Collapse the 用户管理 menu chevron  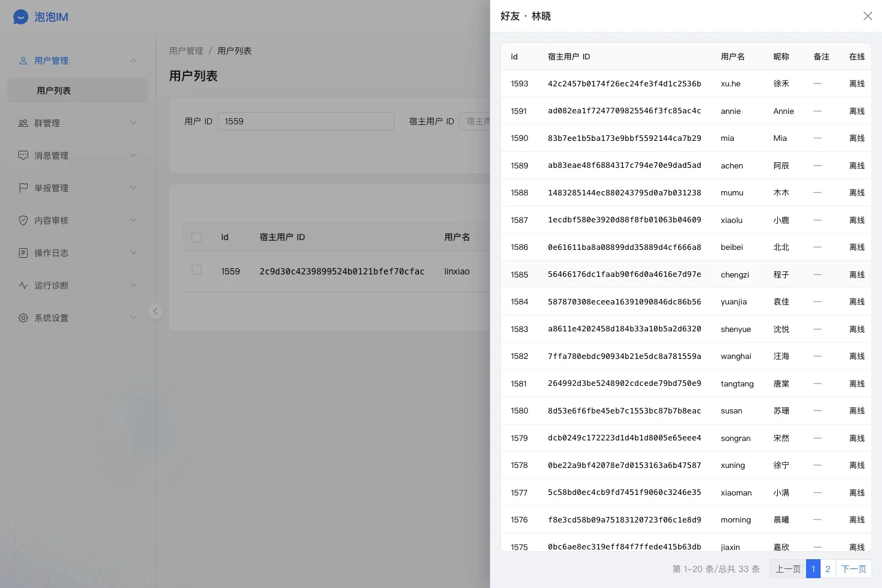134,61
